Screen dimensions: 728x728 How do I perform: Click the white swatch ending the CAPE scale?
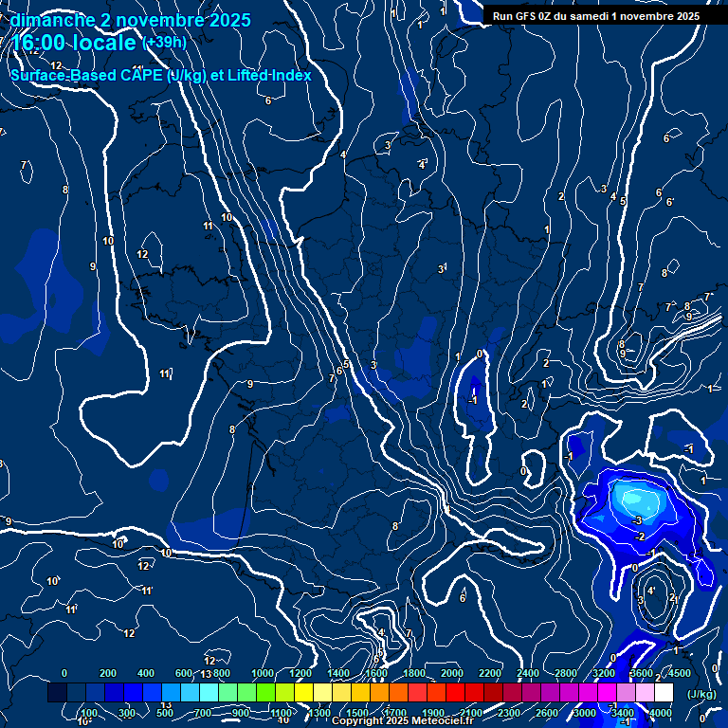click(x=664, y=692)
